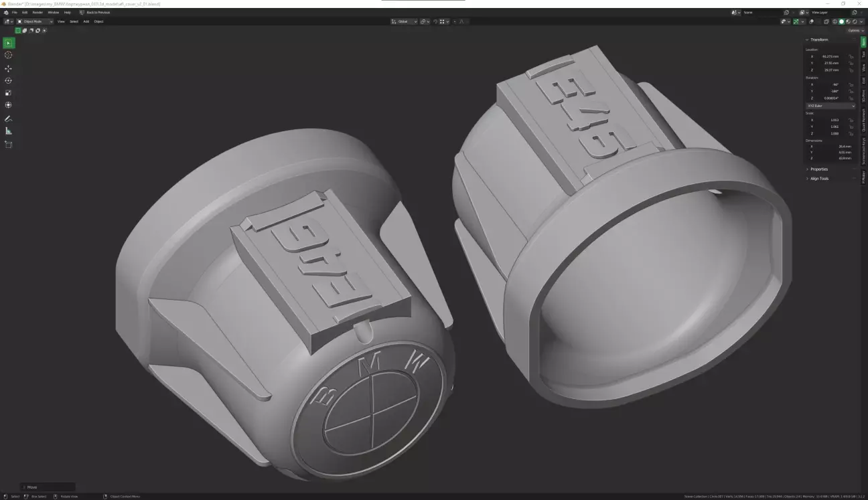Pick the Add Cube tool
The width and height of the screenshot is (868, 500).
(9, 144)
